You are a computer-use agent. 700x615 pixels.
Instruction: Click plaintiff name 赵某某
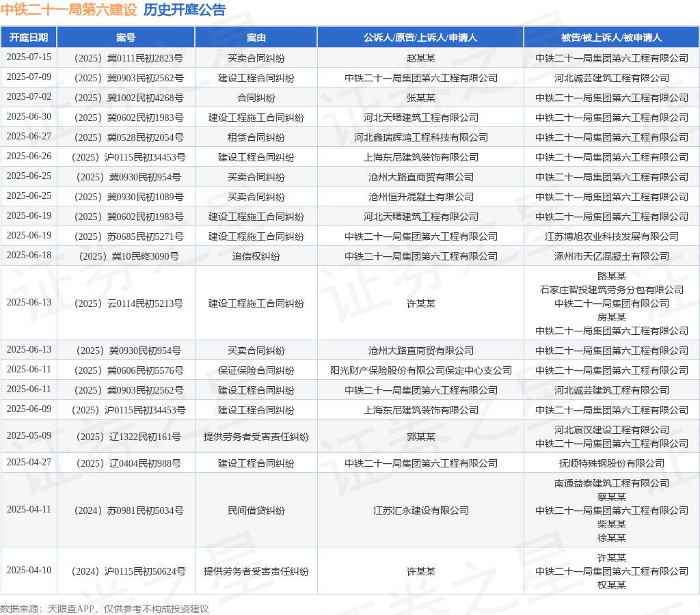(x=420, y=58)
